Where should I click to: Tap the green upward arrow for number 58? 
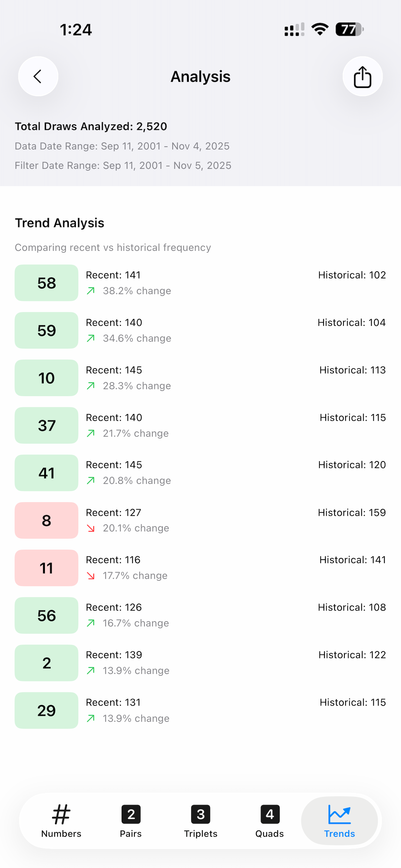[91, 291]
